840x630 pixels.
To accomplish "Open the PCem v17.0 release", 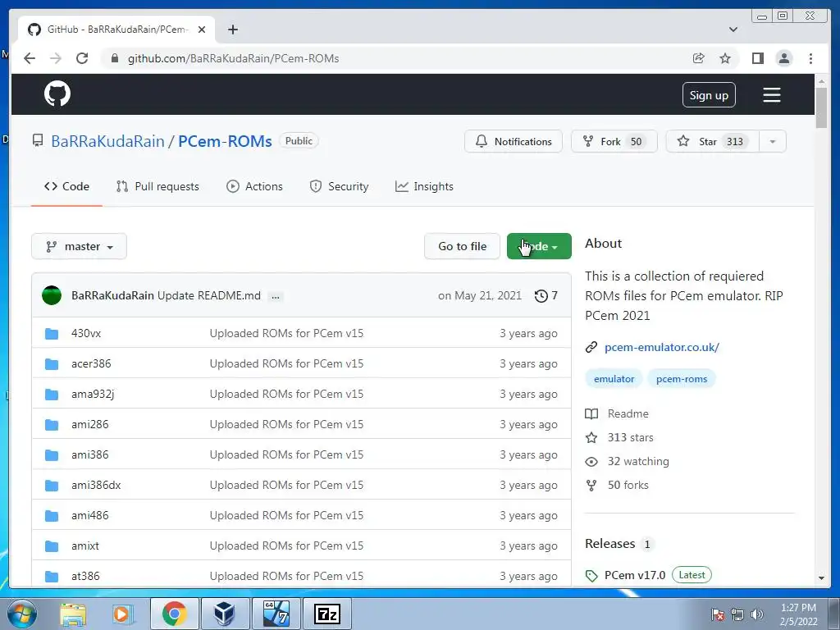I will pos(635,575).
